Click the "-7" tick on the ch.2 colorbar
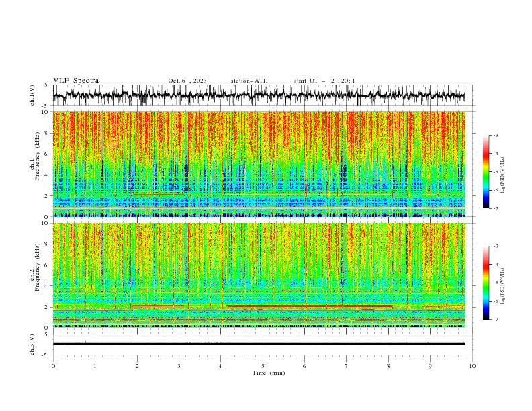Viewport: 532px width, 411px height. (496, 320)
